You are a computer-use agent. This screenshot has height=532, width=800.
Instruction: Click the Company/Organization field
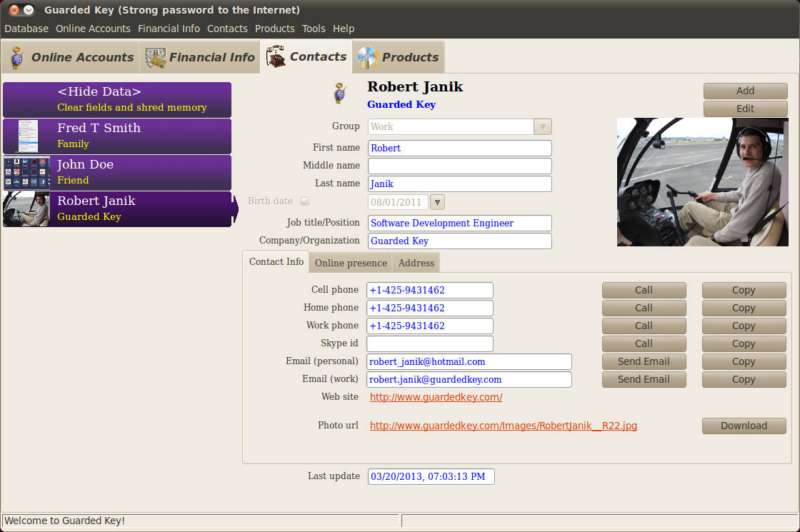pos(460,241)
